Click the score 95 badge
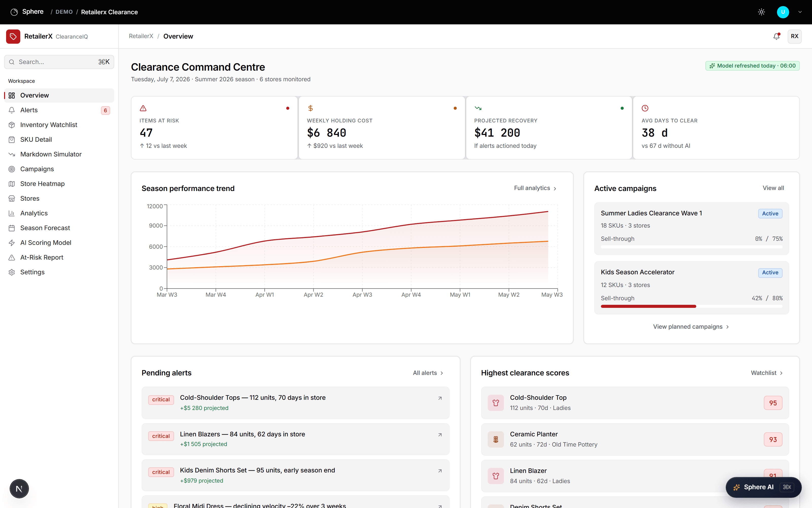812x508 pixels. pyautogui.click(x=773, y=403)
